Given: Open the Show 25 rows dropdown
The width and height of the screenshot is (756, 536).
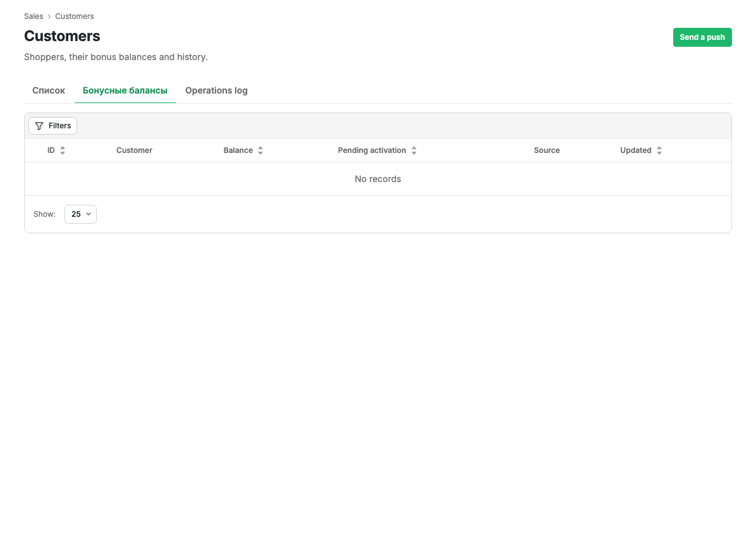Looking at the screenshot, I should coord(80,214).
